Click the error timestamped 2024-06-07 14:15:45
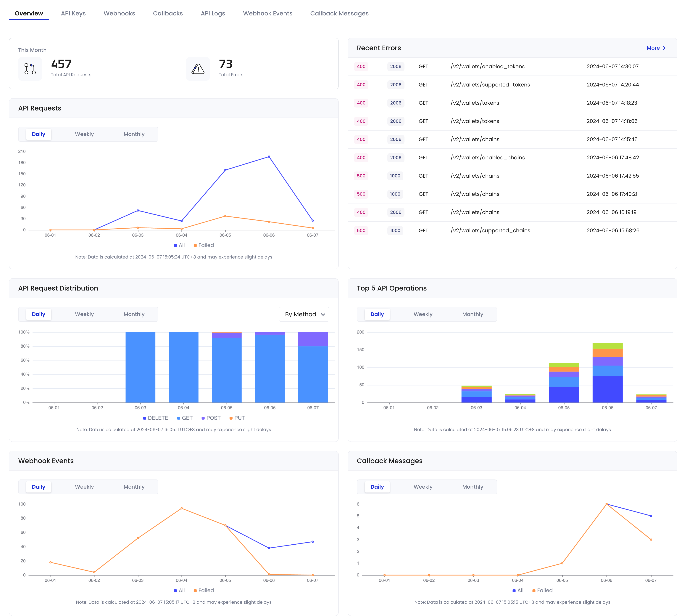690x616 pixels. 512,139
